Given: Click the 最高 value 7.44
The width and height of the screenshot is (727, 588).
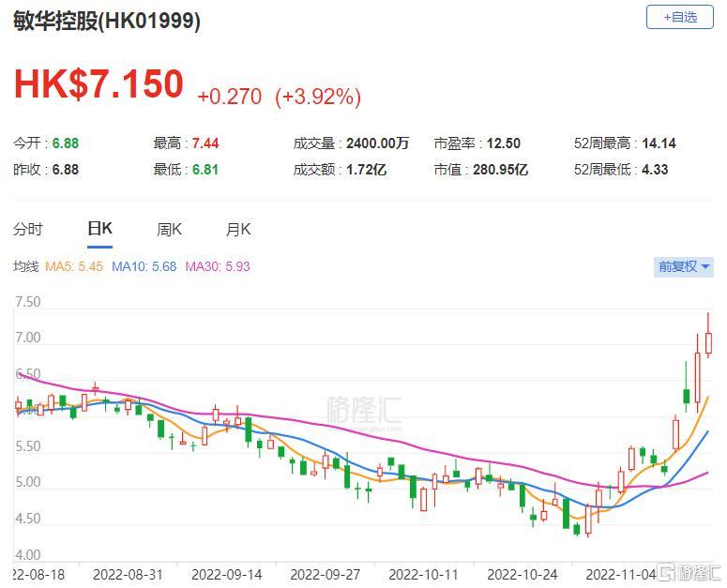Looking at the screenshot, I should coord(205,143).
